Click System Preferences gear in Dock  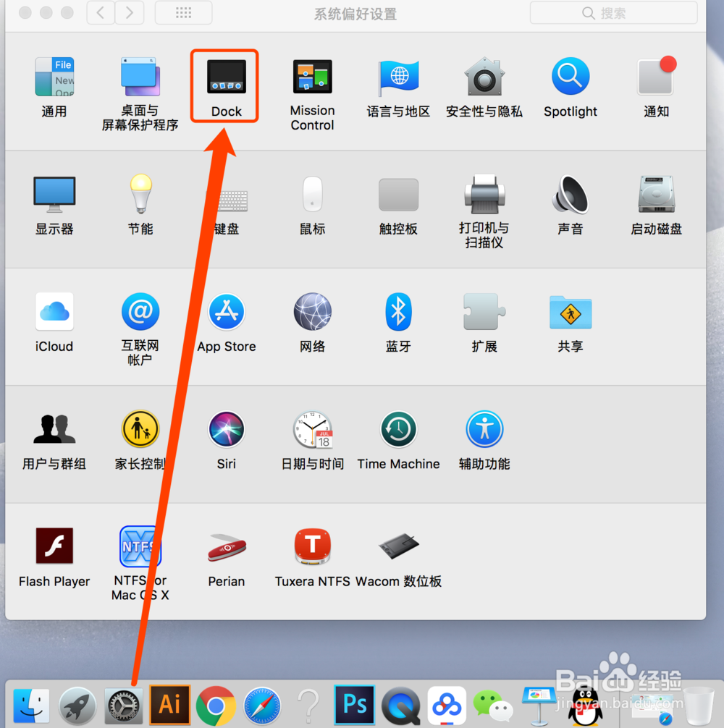tap(124, 706)
